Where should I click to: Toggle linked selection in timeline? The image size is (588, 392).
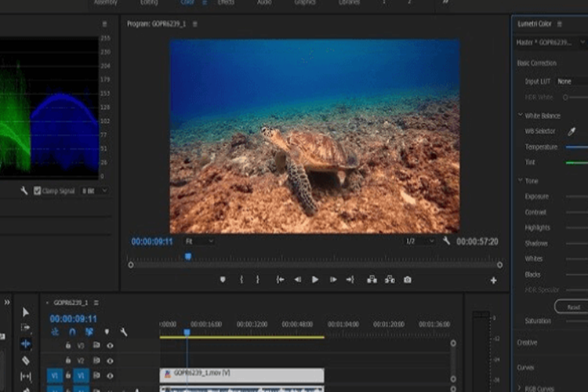[89, 332]
